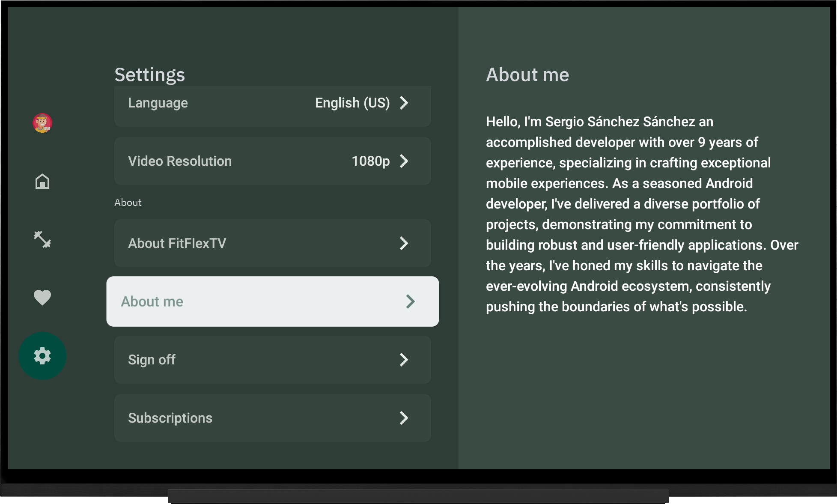Click the Subscriptions chevron arrow
The height and width of the screenshot is (504, 837).
(404, 418)
